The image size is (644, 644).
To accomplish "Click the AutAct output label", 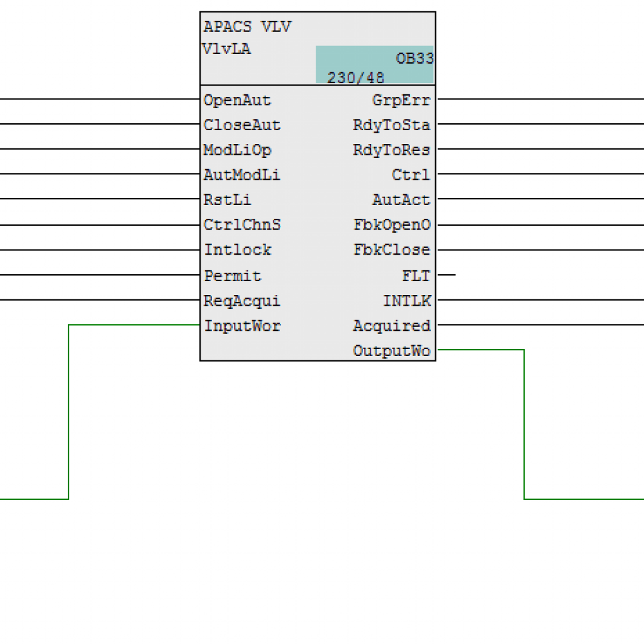I will (401, 200).
